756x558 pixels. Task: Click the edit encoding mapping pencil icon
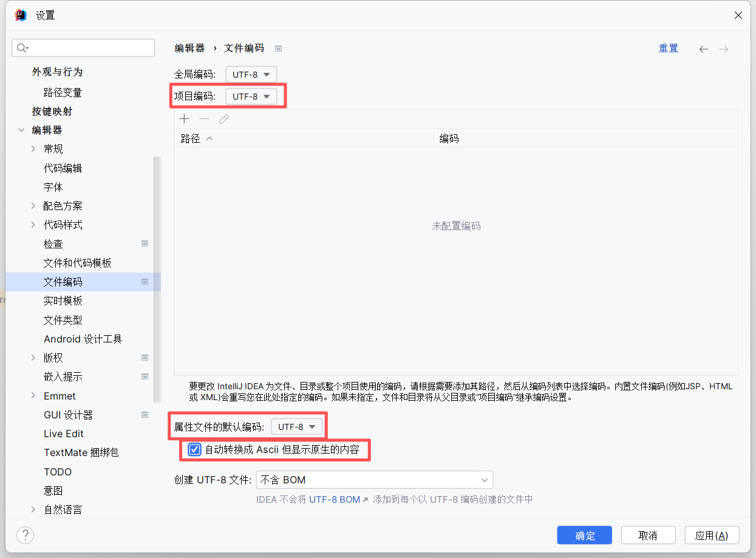click(x=223, y=118)
